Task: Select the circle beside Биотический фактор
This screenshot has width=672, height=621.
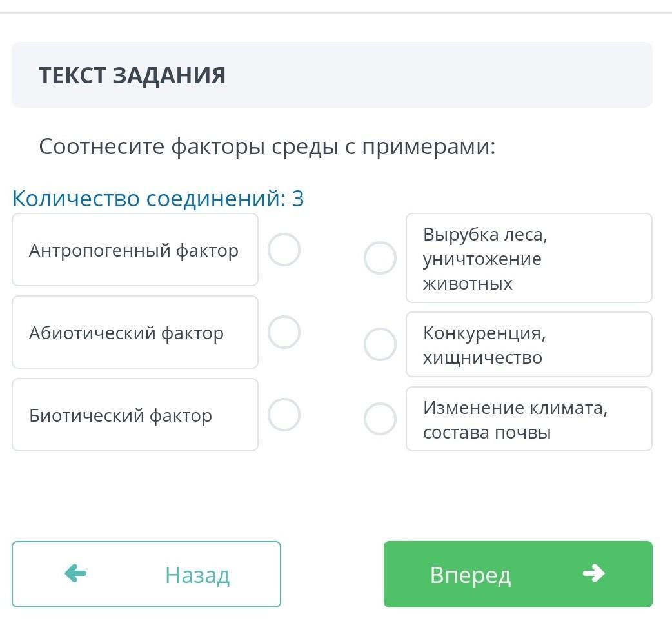Action: click(284, 415)
